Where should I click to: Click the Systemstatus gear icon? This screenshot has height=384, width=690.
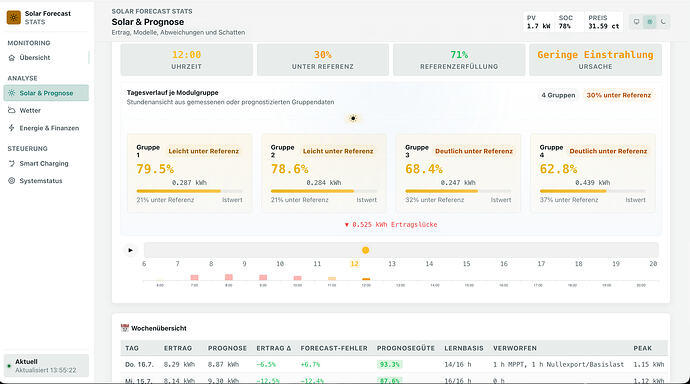pyautogui.click(x=12, y=181)
